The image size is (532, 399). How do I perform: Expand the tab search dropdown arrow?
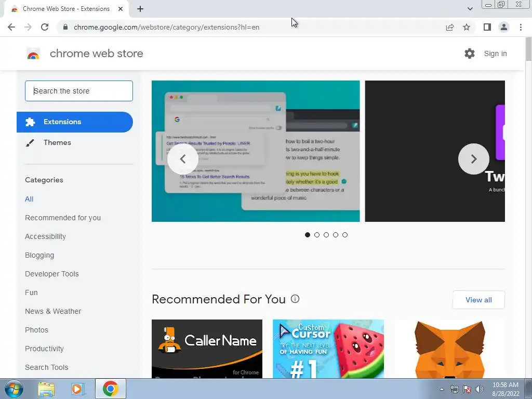pos(470,9)
